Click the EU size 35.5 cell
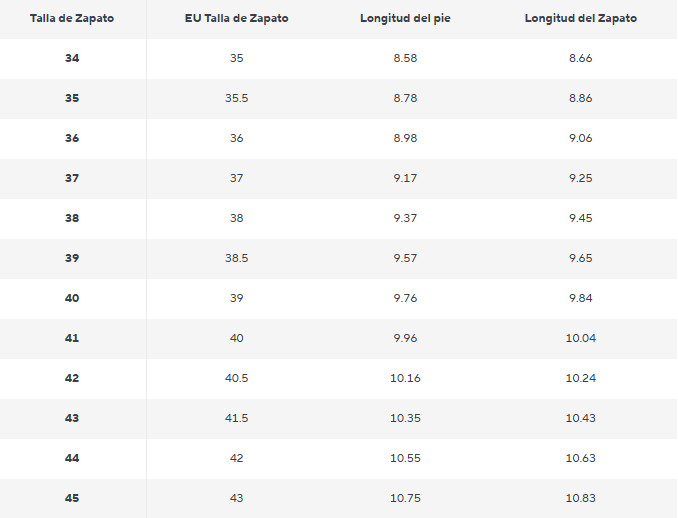This screenshot has width=678, height=518. pos(237,98)
